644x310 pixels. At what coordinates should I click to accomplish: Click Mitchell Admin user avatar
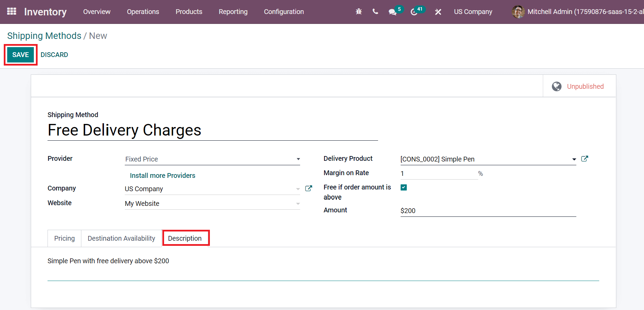point(518,12)
